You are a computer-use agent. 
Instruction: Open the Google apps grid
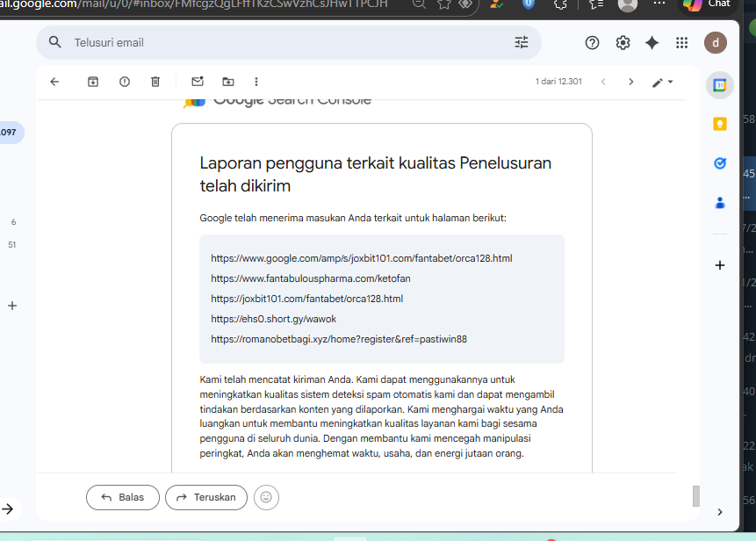[681, 43]
